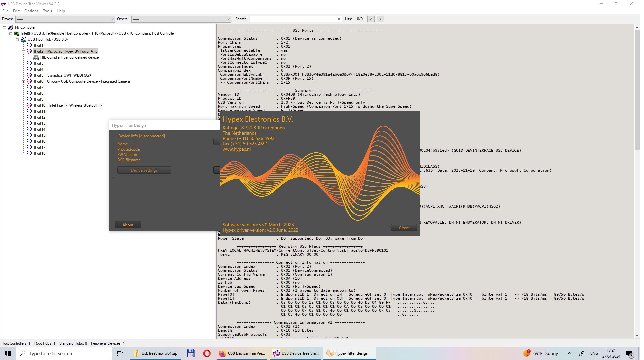Select Port2 Microchip Hypex BV FusionAmp
This screenshot has width=644, height=360.
66,51
